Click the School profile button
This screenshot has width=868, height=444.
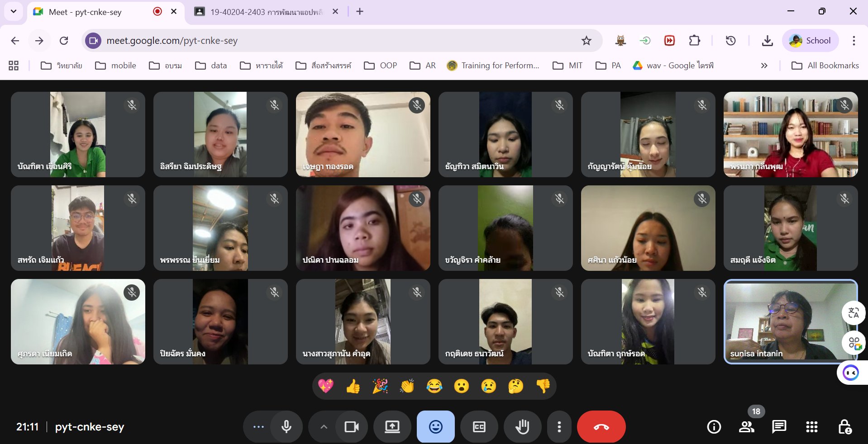tap(810, 41)
